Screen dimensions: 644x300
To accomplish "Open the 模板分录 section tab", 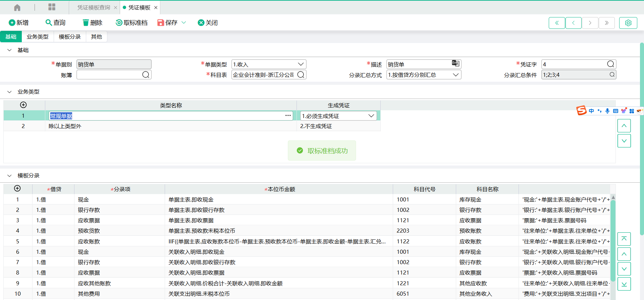I will coord(70,37).
